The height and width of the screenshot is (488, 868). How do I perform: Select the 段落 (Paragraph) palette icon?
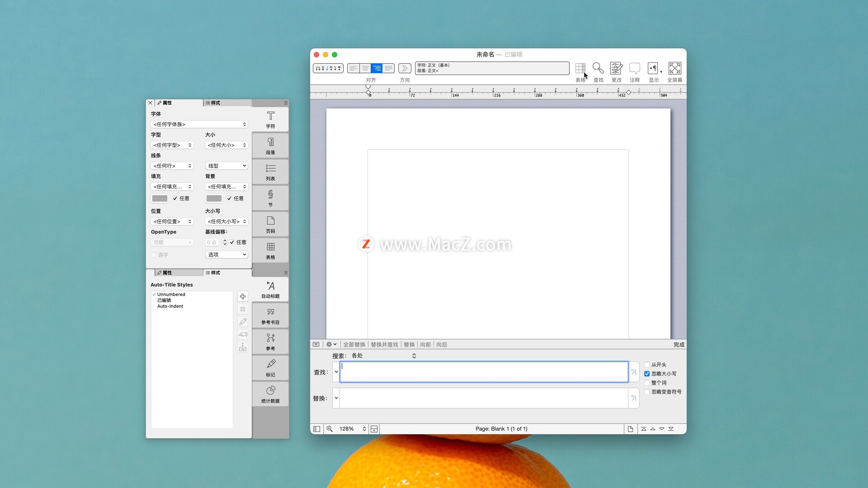coord(270,145)
